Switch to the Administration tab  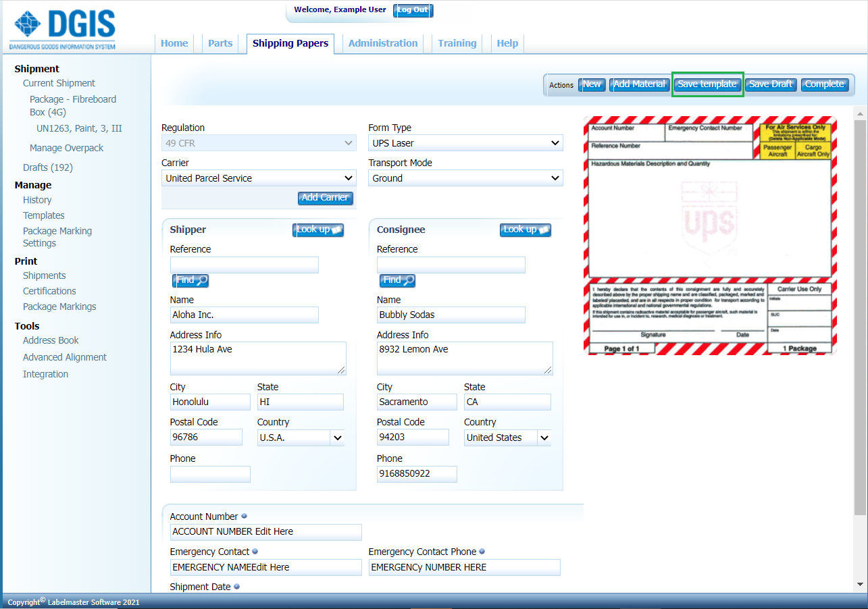click(383, 43)
